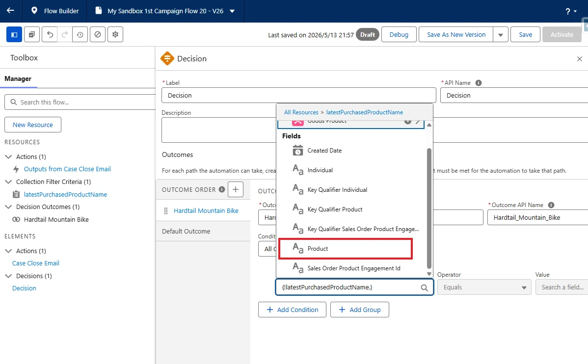Select Hardtail Mountain Bike outcome
The width and height of the screenshot is (588, 364).
click(x=206, y=210)
